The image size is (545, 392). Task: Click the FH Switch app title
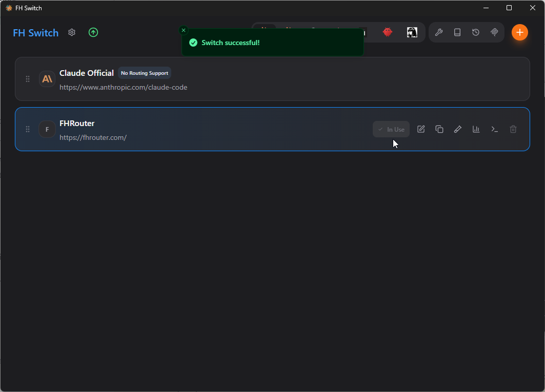tap(35, 33)
